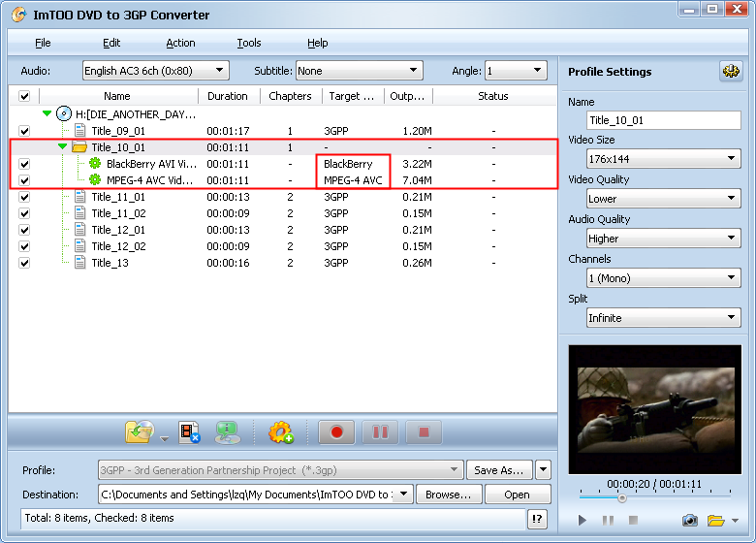Take snapshot with the camera icon

point(690,521)
